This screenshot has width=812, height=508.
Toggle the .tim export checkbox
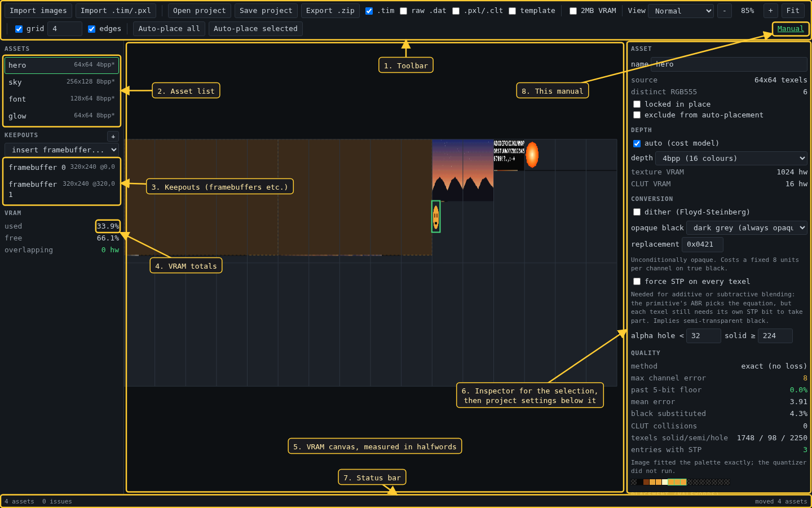pos(369,11)
